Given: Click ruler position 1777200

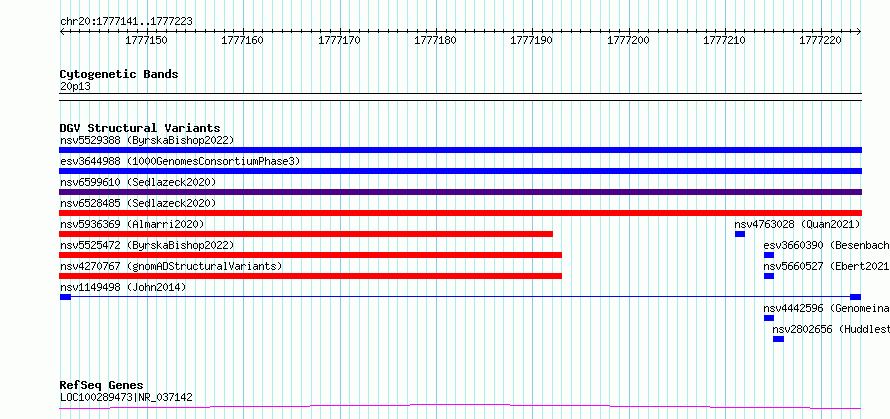Looking at the screenshot, I should tap(628, 40).
